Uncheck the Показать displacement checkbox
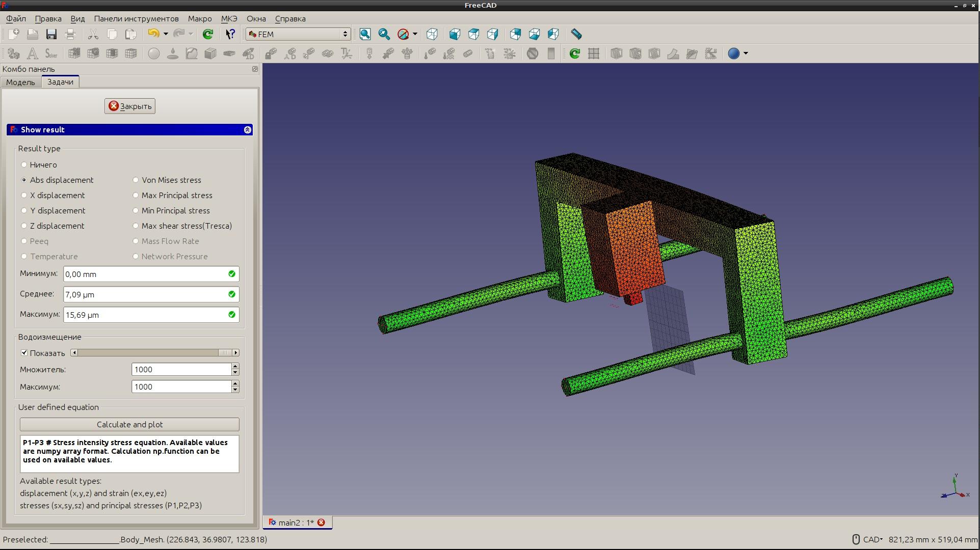The width and height of the screenshot is (980, 550). (x=24, y=353)
